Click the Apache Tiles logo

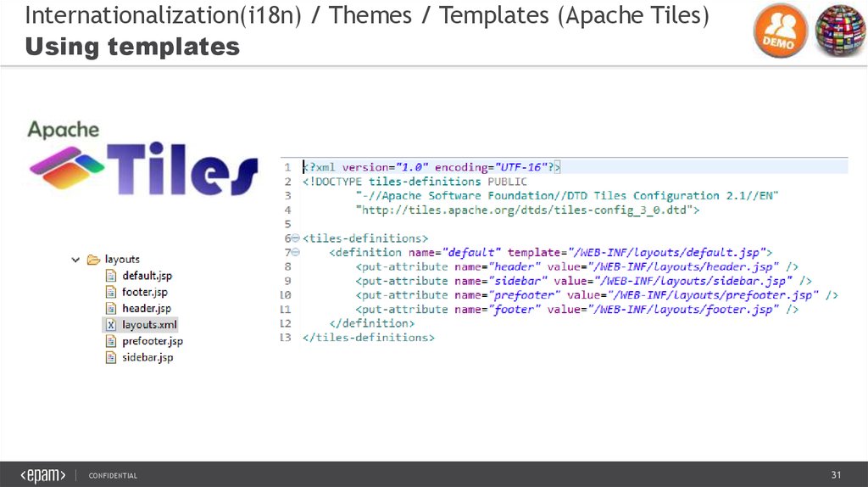pos(142,160)
